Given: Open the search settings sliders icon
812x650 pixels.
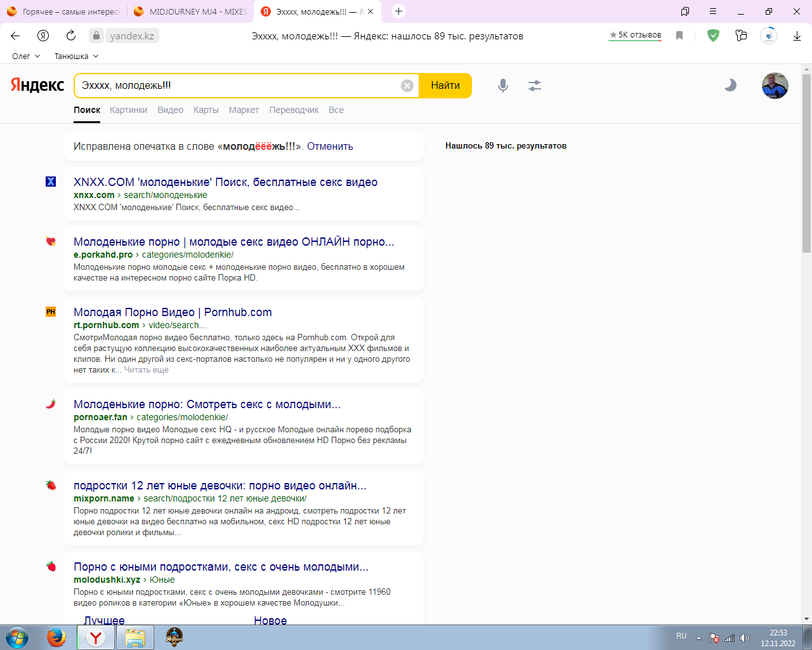Looking at the screenshot, I should (x=535, y=86).
